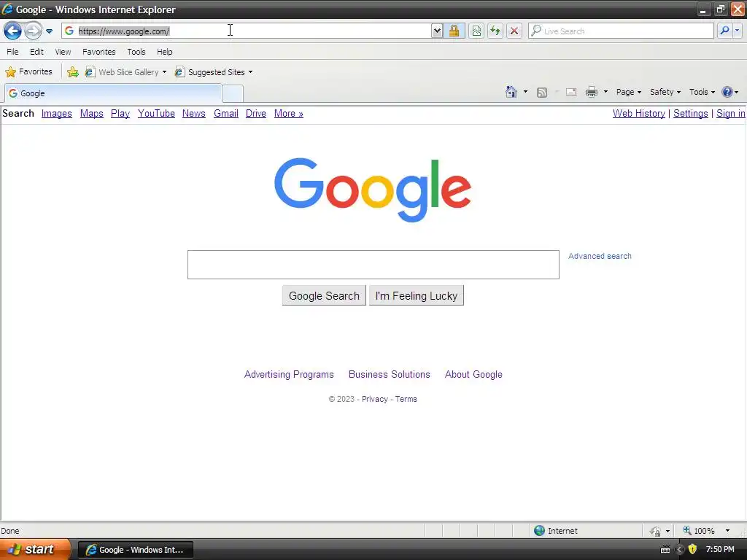Open the Page command menu
This screenshot has width=747, height=560.
pos(628,92)
